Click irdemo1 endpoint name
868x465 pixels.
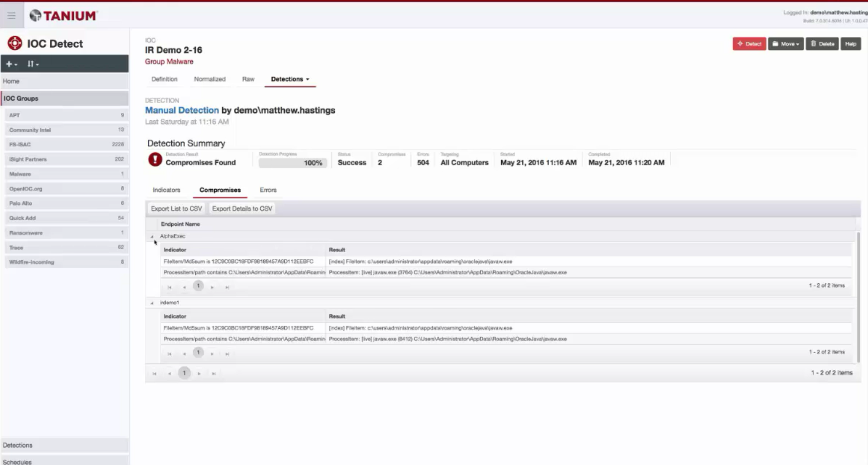[170, 302]
